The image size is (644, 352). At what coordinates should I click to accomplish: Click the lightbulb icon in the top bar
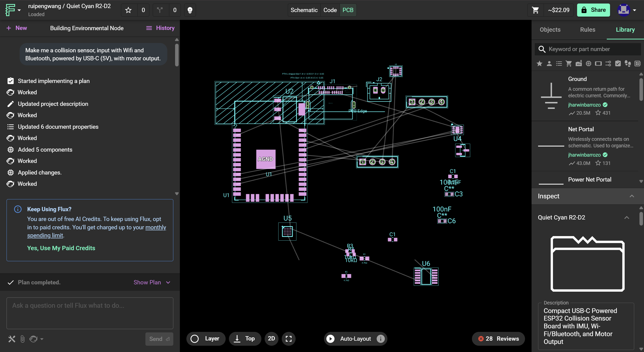point(190,10)
